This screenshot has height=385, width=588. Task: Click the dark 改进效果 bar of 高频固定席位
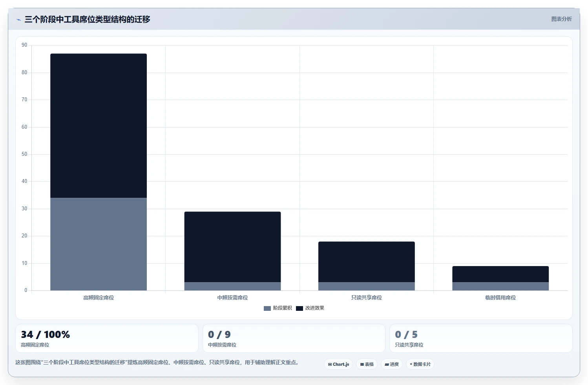(x=99, y=126)
